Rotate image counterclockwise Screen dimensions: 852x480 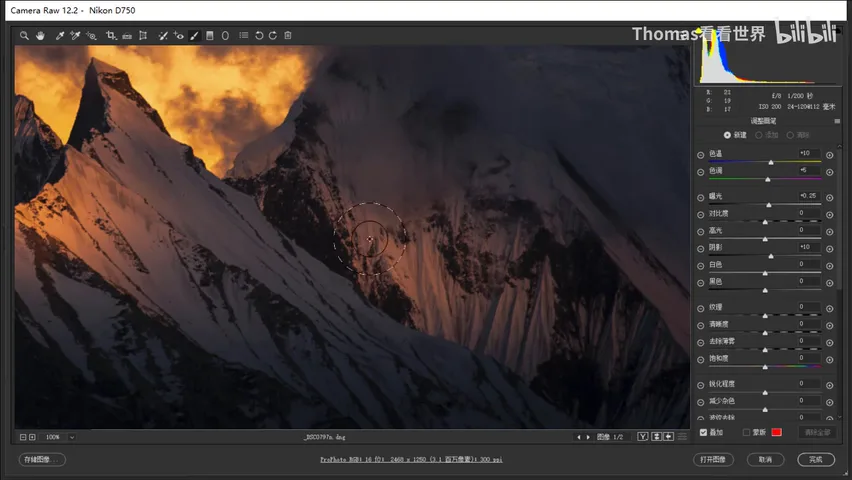coord(259,35)
